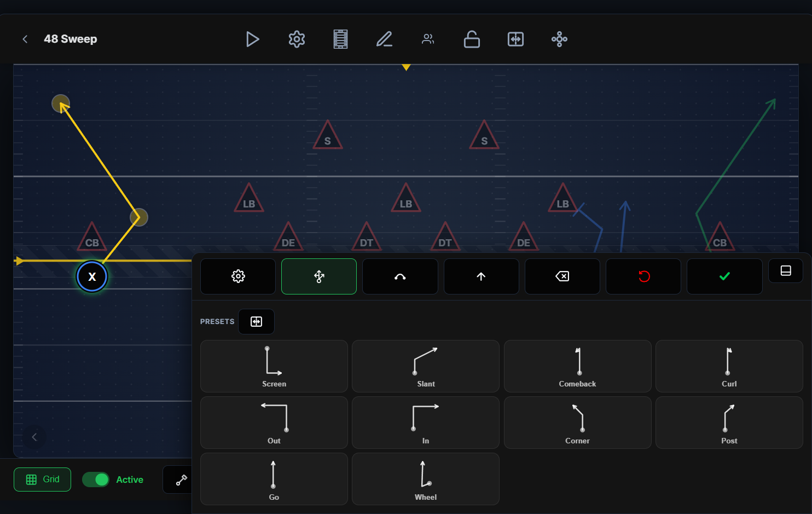Apply the Go route preset
812x514 pixels.
point(274,479)
